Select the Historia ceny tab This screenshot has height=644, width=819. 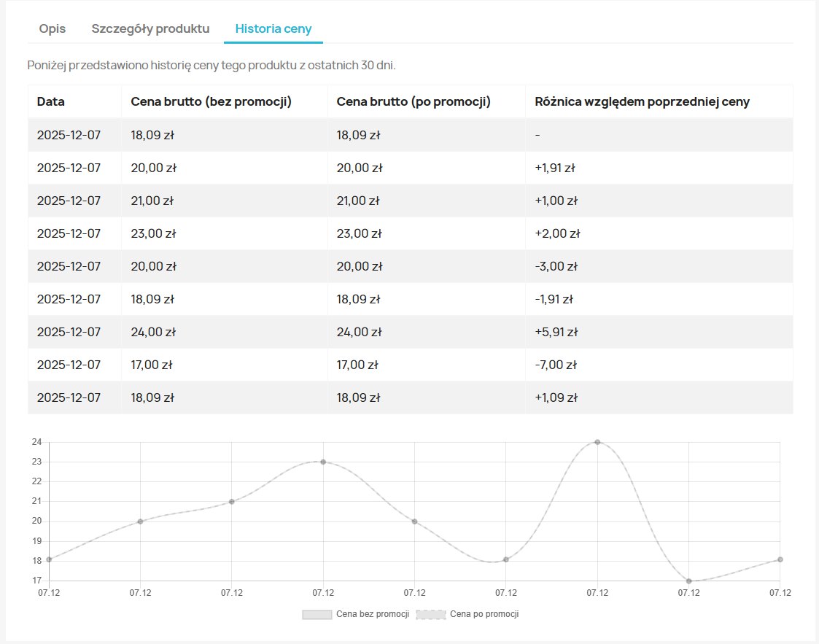(273, 29)
